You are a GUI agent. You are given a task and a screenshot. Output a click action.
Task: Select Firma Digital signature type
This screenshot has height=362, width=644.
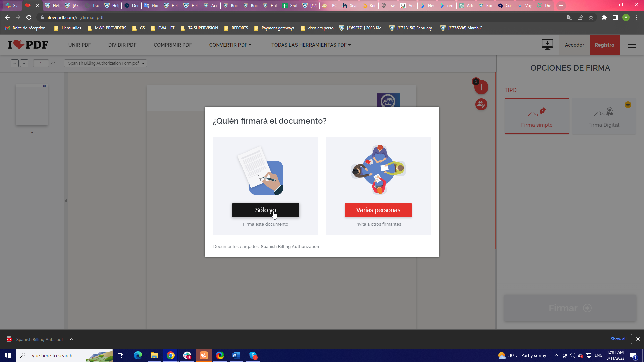[603, 116]
